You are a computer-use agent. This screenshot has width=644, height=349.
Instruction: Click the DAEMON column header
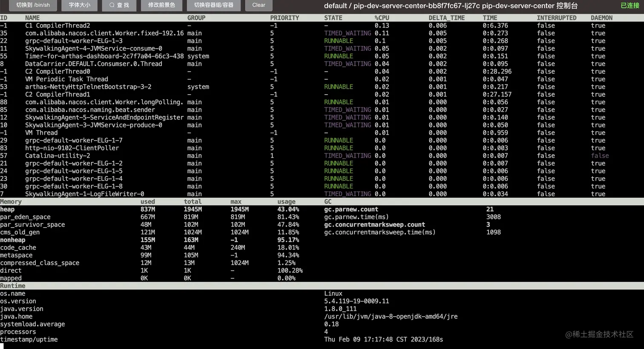(602, 18)
